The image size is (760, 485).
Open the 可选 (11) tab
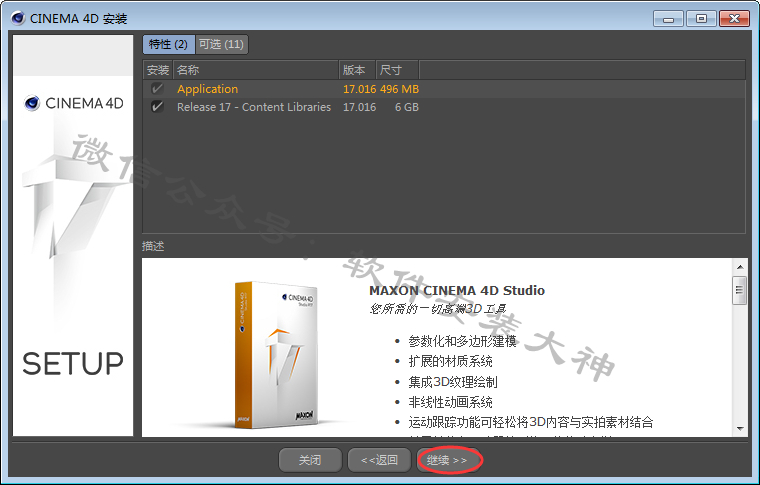point(222,45)
